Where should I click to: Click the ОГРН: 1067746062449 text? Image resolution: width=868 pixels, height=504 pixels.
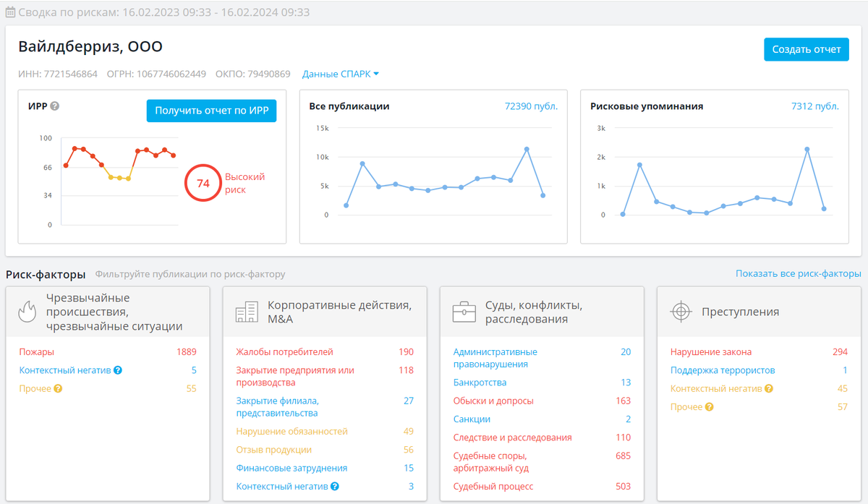coord(156,74)
